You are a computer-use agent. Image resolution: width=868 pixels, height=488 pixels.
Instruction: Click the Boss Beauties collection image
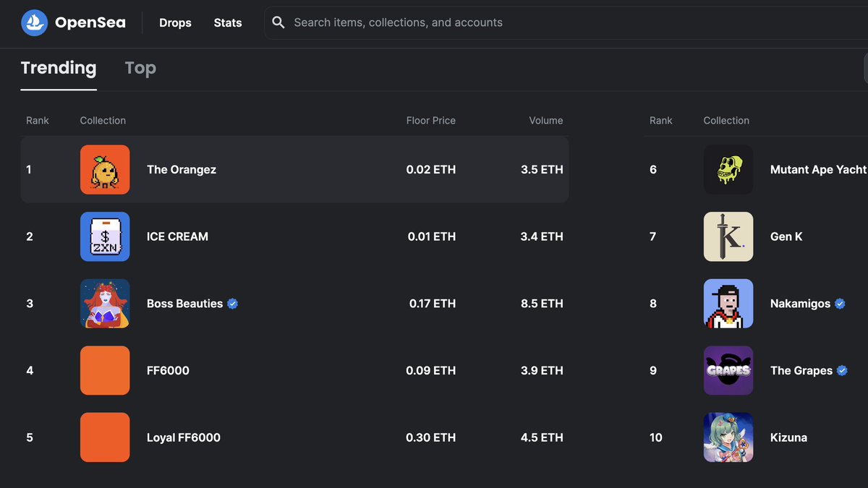[105, 304]
